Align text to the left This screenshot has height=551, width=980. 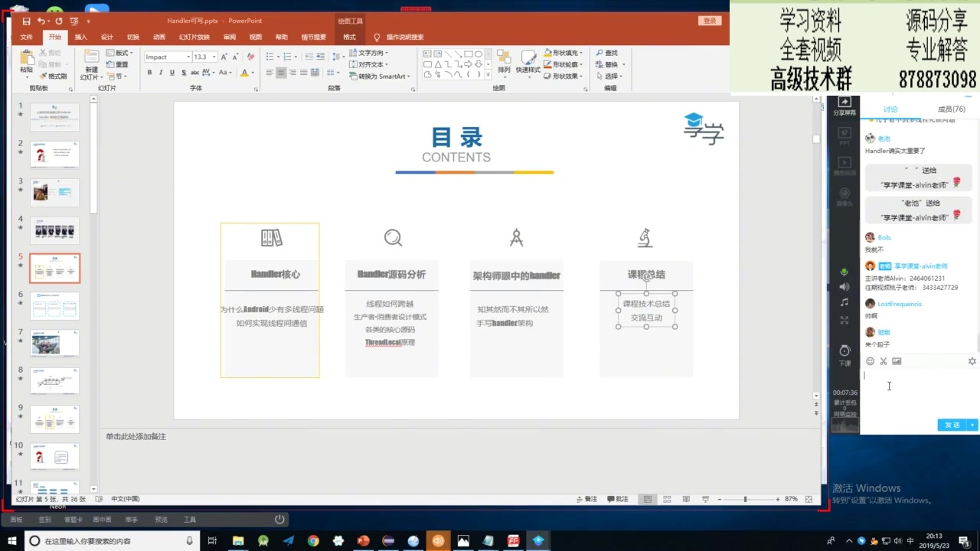269,73
